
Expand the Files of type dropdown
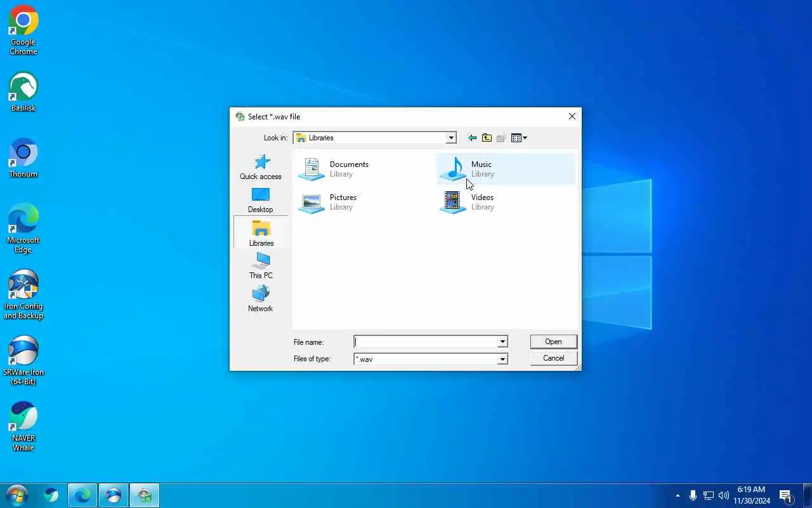pos(502,359)
